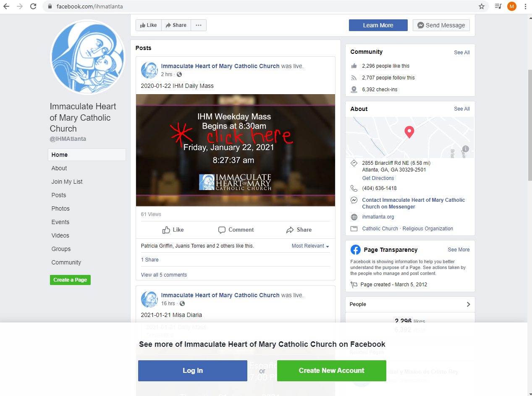
Task: Click the phone number (404) 636-1418
Action: coord(380,188)
